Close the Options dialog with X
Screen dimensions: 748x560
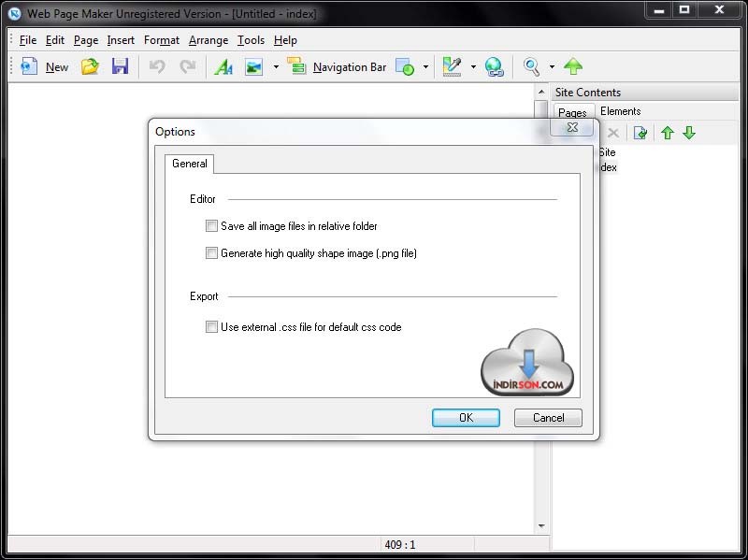click(572, 127)
